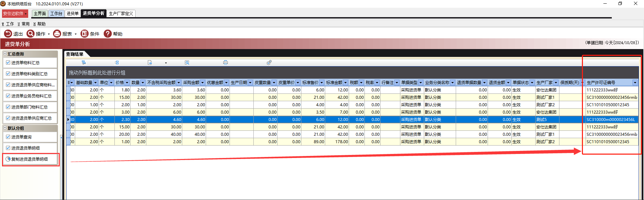Open the 生产厂家 column filter dropdown
The width and height of the screenshot is (644, 200).
tap(556, 83)
